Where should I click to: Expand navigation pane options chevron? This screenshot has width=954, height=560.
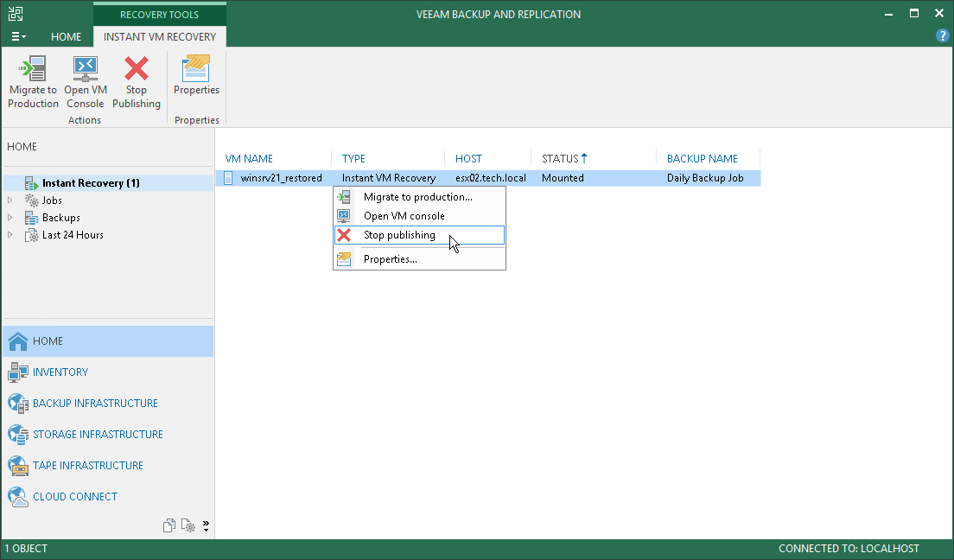click(x=207, y=525)
